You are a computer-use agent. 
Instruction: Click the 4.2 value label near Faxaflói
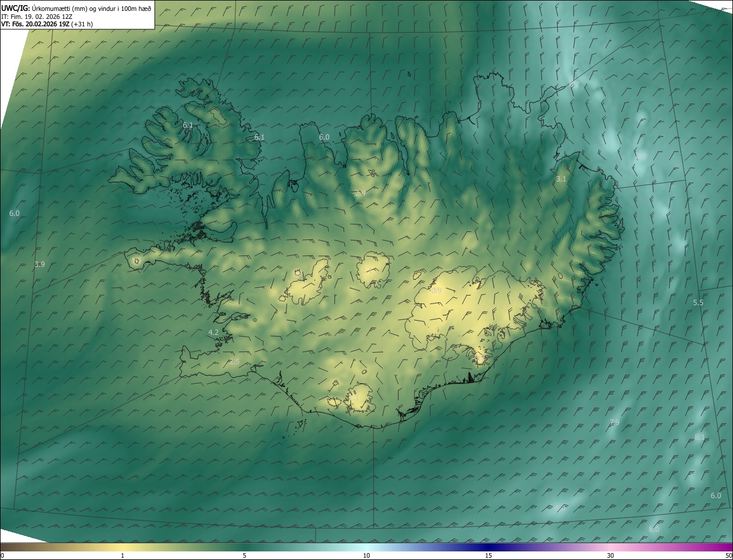pos(213,332)
